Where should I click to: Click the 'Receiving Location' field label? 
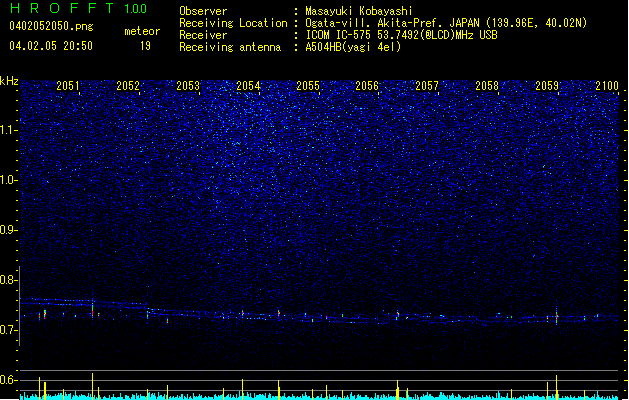click(x=233, y=23)
